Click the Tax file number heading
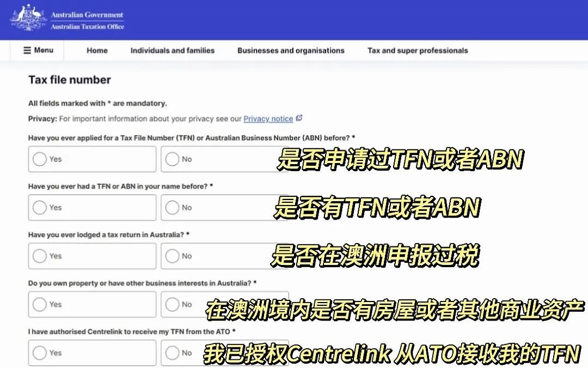 (70, 80)
